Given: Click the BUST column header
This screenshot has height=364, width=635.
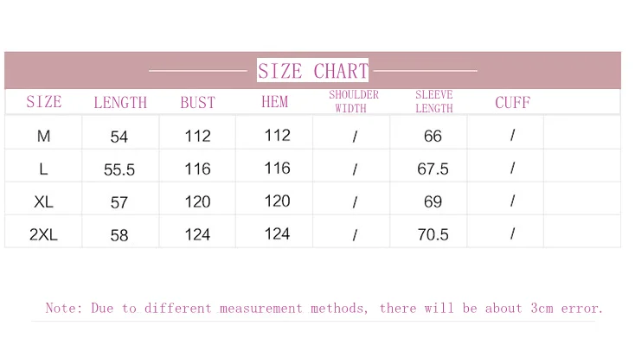Looking at the screenshot, I should [x=197, y=102].
